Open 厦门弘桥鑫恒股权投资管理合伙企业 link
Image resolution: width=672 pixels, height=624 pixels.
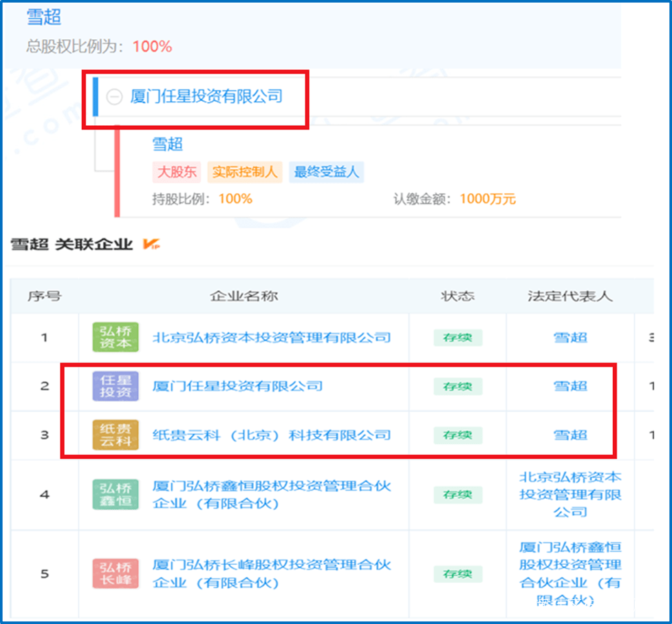tap(272, 495)
